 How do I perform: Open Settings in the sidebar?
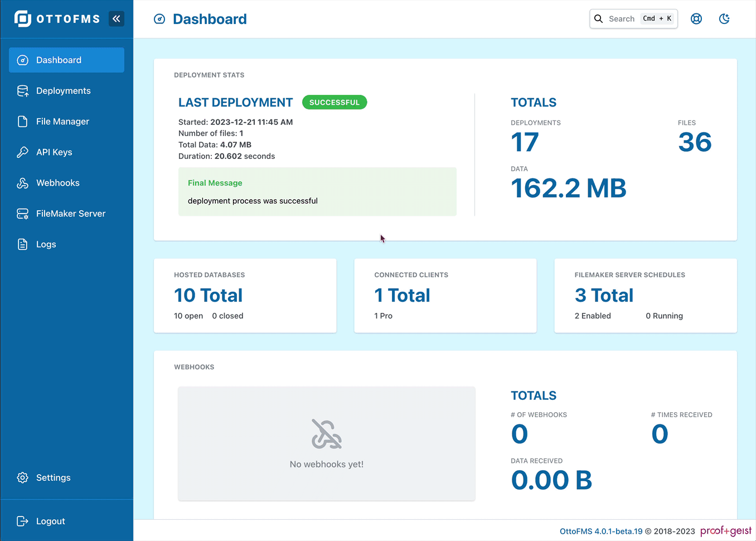point(66,478)
